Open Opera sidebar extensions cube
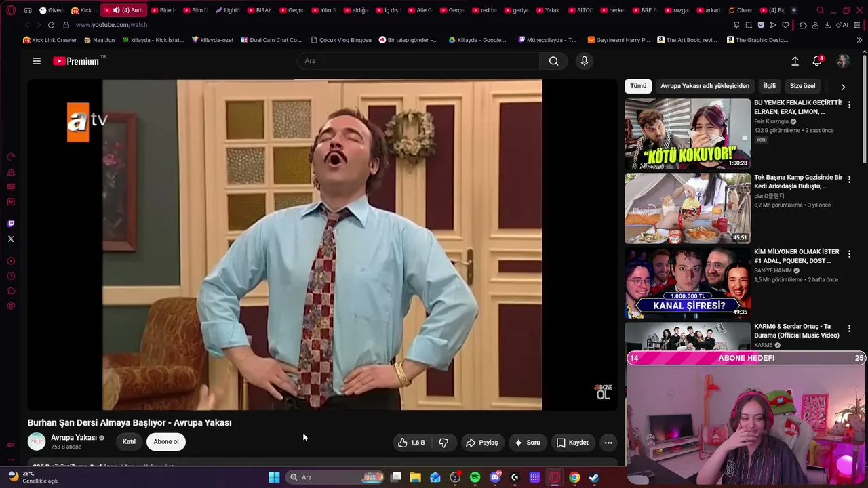 click(x=11, y=291)
